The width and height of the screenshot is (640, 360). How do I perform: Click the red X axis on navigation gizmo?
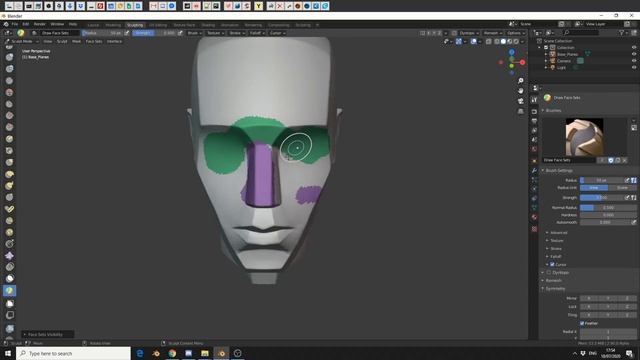coord(522,62)
